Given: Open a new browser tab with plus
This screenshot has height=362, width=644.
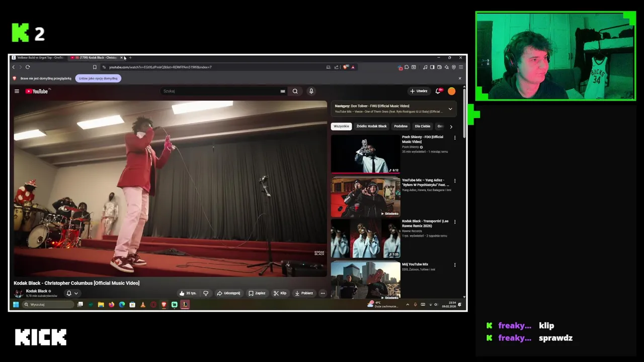Looking at the screenshot, I should 130,57.
